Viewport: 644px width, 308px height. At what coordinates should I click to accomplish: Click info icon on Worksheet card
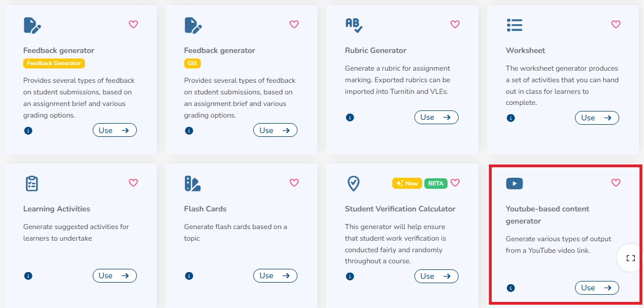coord(511,118)
